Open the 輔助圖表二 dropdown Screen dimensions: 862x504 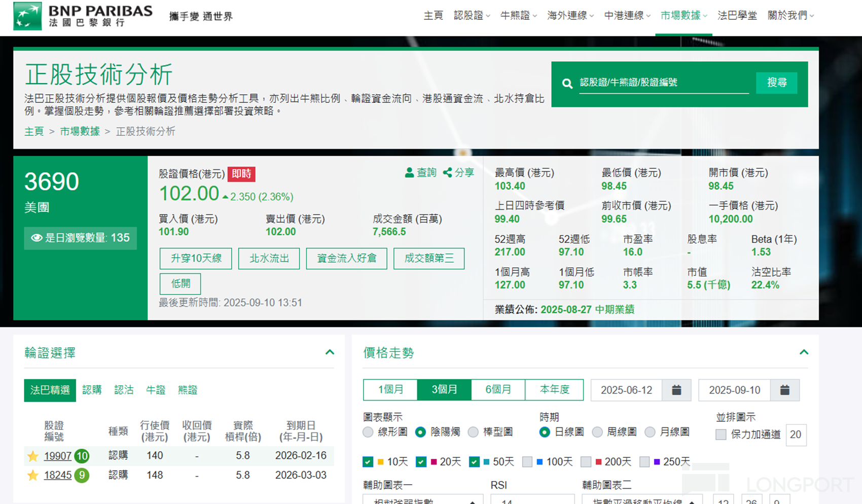641,499
